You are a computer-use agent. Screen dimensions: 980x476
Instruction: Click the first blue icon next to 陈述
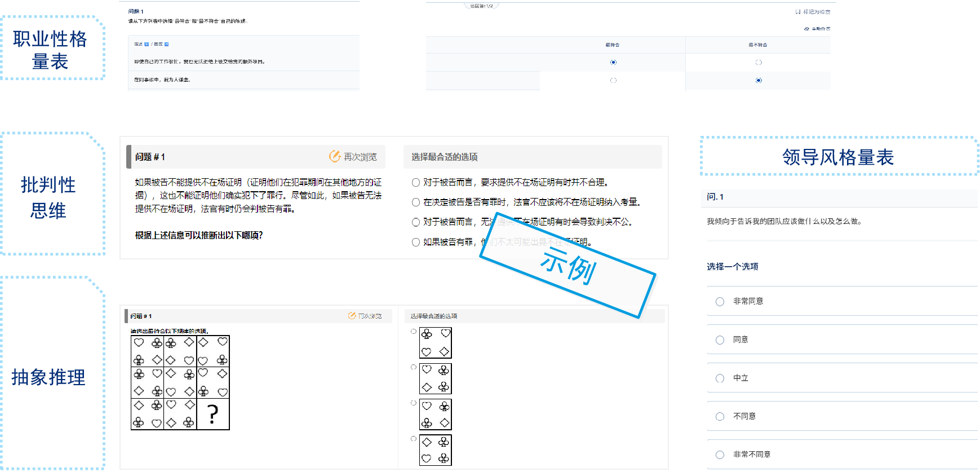[147, 44]
